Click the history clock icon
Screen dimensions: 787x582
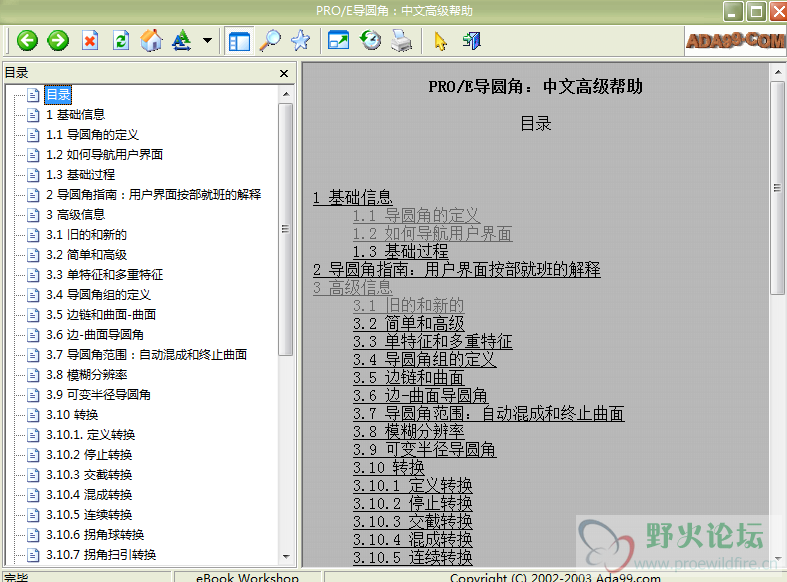pos(370,41)
